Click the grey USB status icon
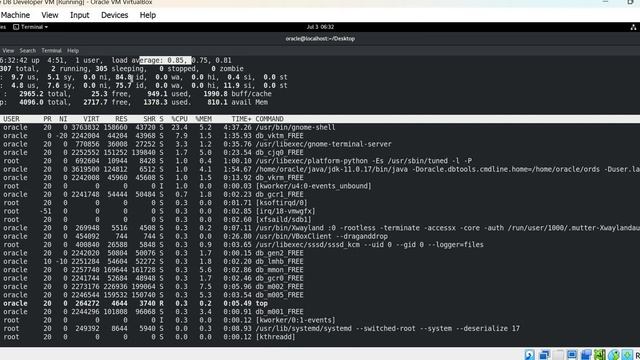Image resolution: width=640 pixels, height=360 pixels. coord(558,355)
